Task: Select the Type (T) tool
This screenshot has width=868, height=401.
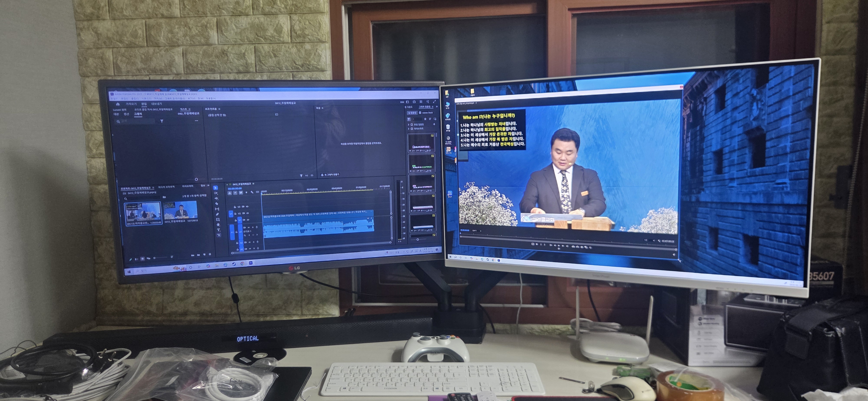Action: [219, 230]
